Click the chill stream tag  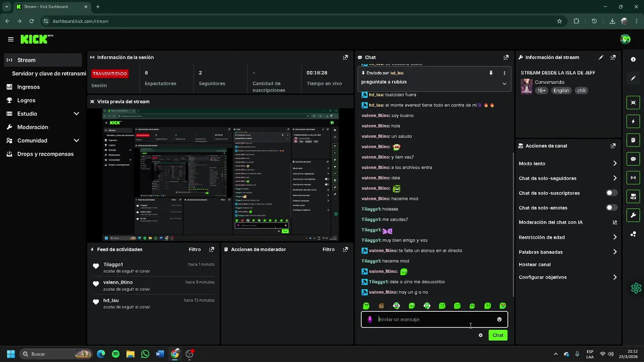click(581, 90)
